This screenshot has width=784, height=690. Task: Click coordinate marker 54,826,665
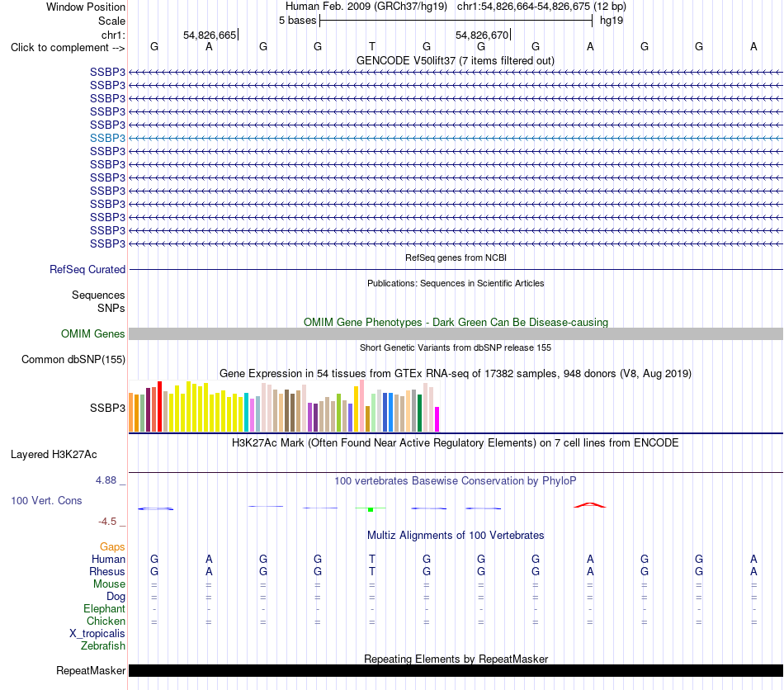tap(210, 35)
